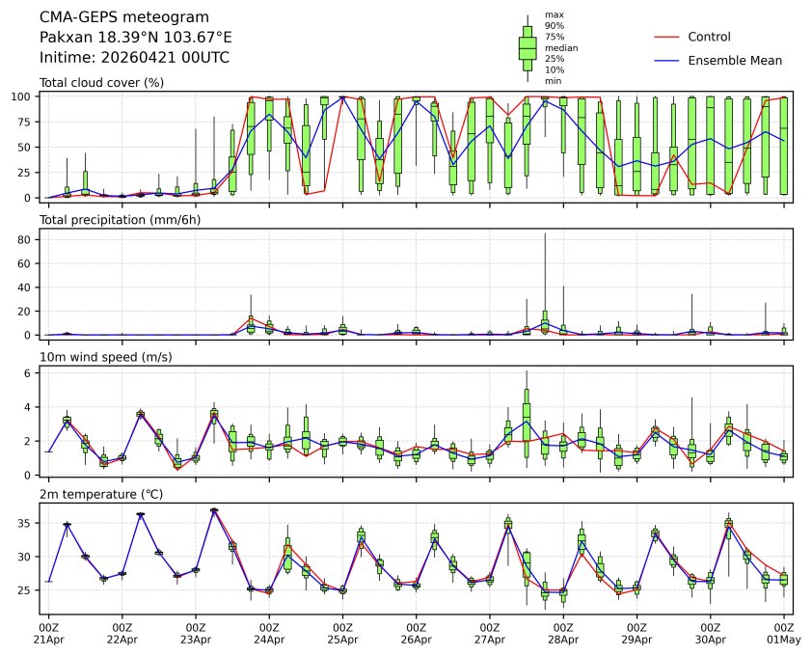Click the box-plot legend symbol
Viewport: 812px width, 656px height.
point(528,48)
